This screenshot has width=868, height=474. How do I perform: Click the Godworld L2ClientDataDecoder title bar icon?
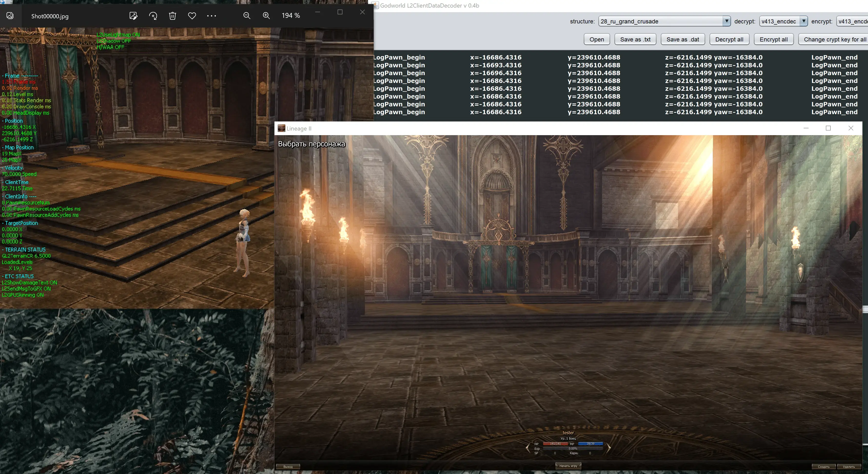coord(375,5)
